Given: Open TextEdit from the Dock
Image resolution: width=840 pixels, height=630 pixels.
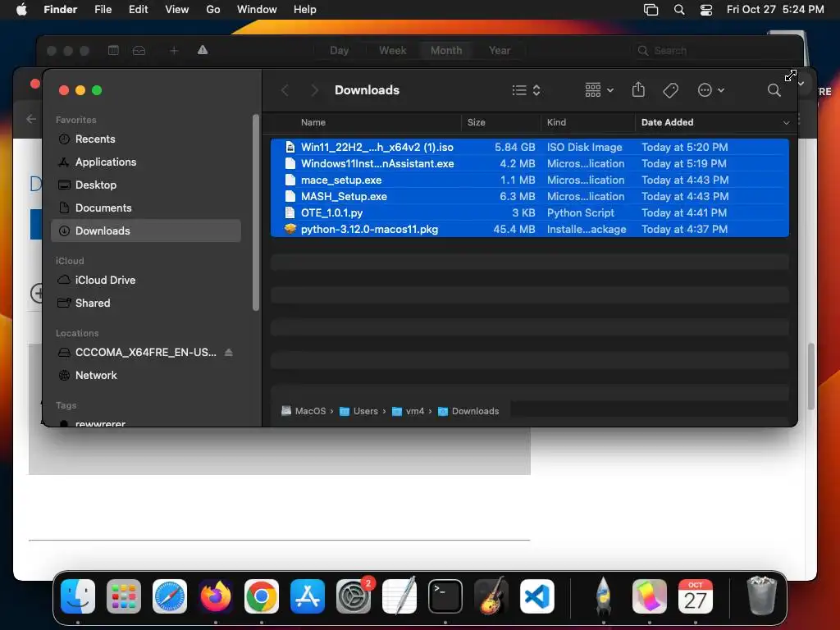Looking at the screenshot, I should coord(399,596).
